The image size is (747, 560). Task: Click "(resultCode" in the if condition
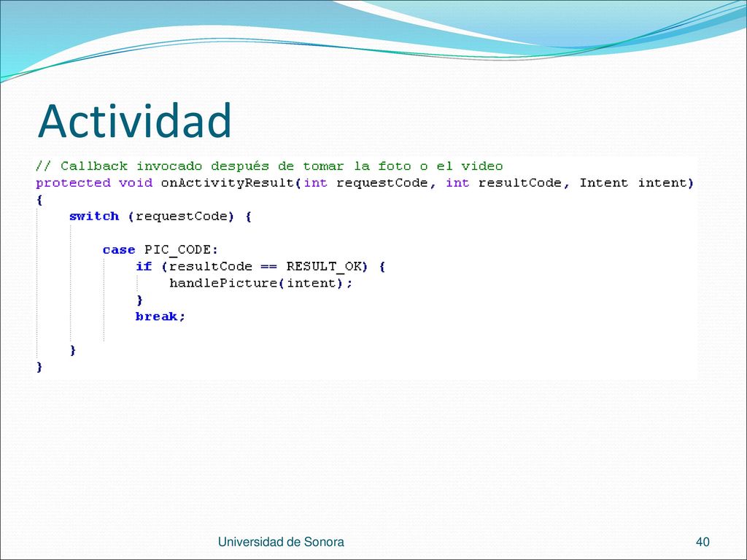tap(206, 267)
